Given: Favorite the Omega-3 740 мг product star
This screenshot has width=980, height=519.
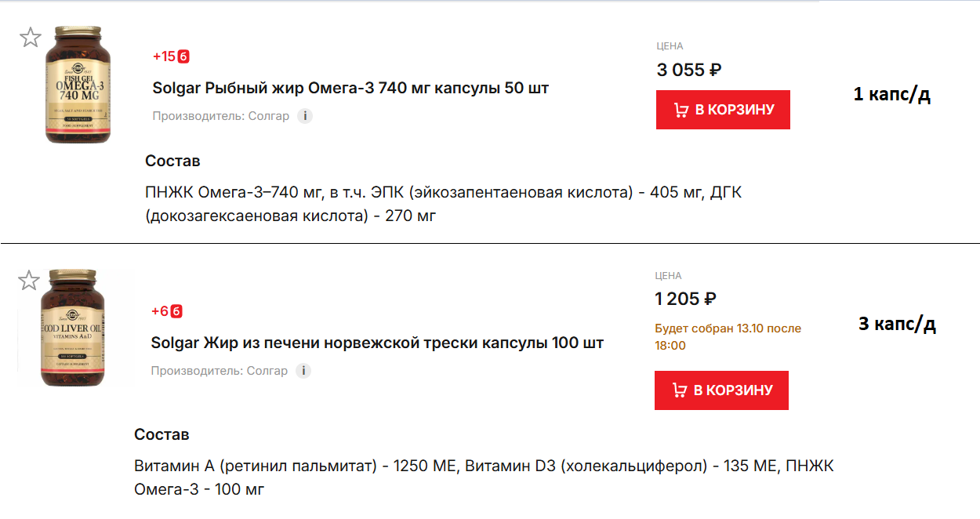Looking at the screenshot, I should (30, 37).
